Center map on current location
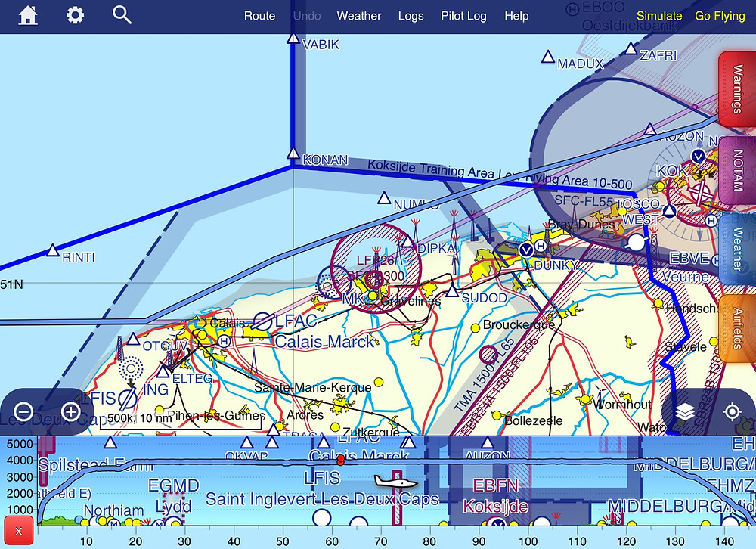The width and height of the screenshot is (756, 549). tap(733, 411)
